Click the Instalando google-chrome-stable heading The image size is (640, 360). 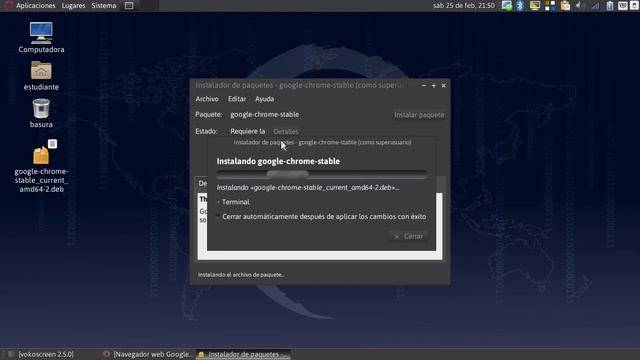(278, 161)
